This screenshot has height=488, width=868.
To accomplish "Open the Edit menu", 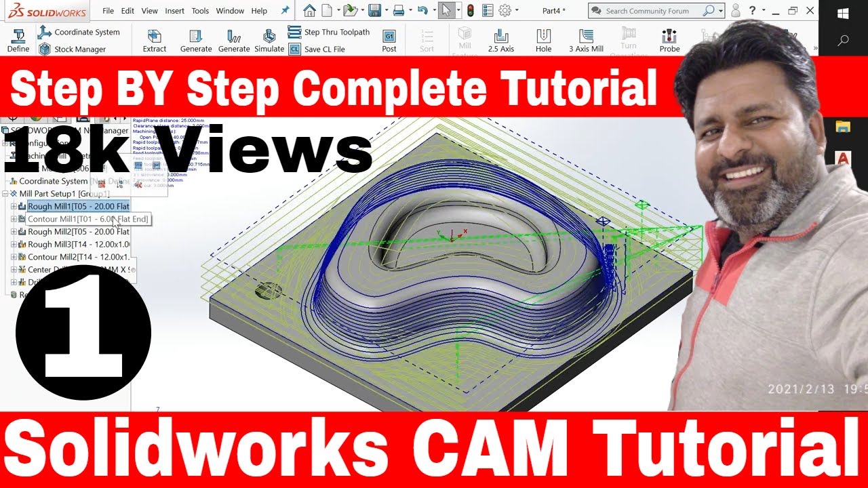I will [127, 11].
